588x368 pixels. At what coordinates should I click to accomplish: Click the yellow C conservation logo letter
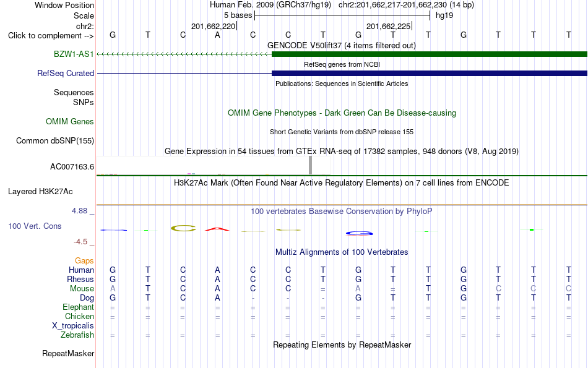(x=183, y=228)
